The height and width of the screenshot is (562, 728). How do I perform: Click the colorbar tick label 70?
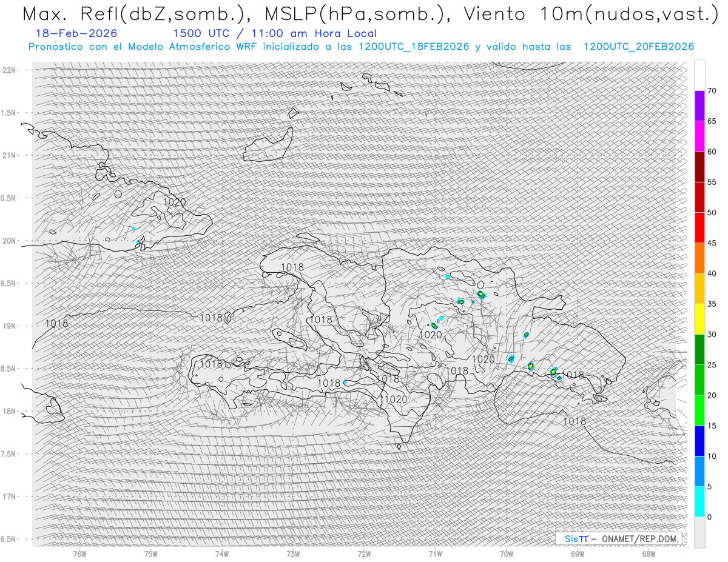[712, 91]
